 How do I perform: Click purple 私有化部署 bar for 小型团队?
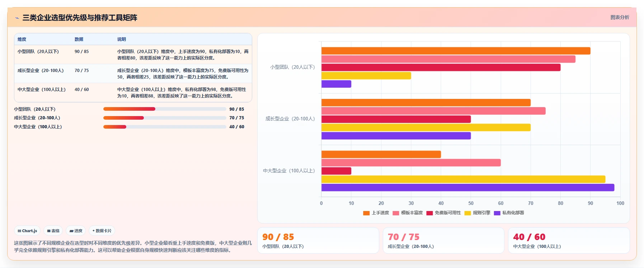coord(336,84)
